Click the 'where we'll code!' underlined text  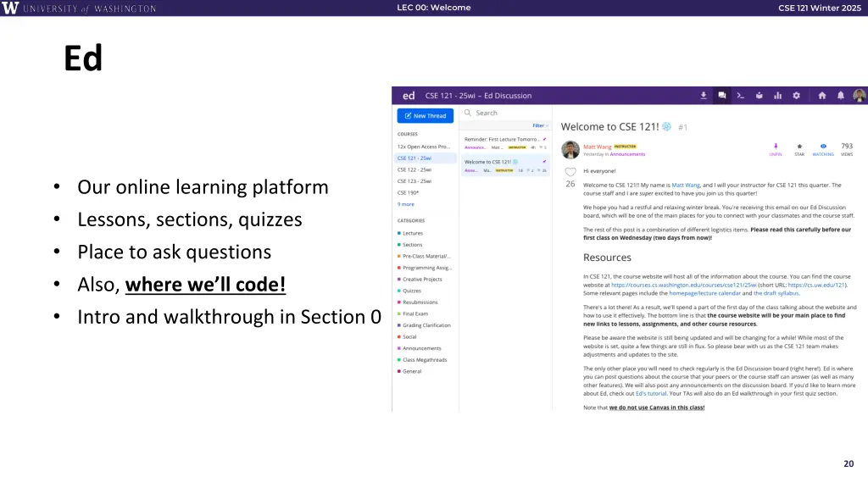click(x=205, y=285)
